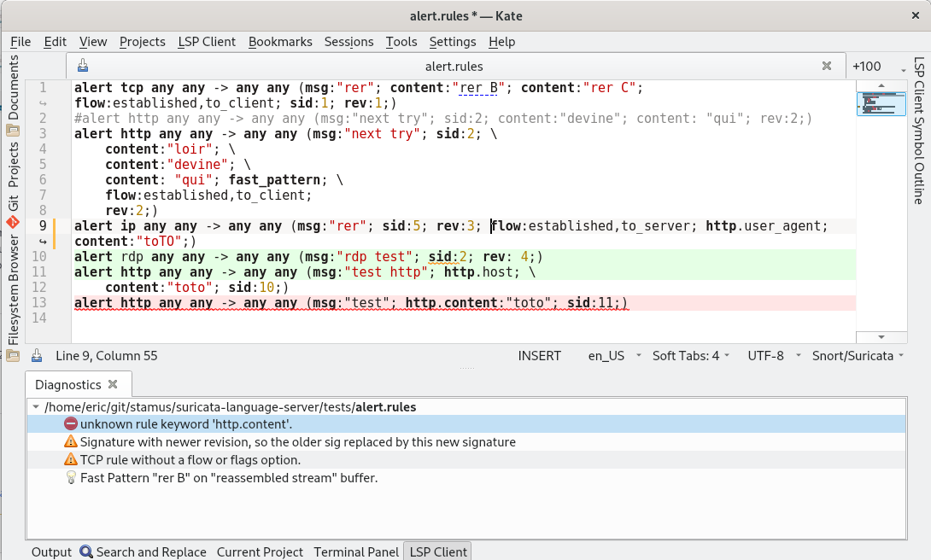This screenshot has height=560, width=931.
Task: Click the Line 9, Column 55 position indicator
Action: tap(106, 355)
